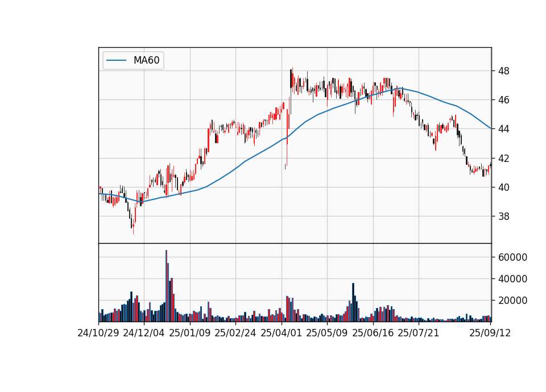Click the 25/04/01 date axis label
This screenshot has height=392, width=546.
click(x=282, y=333)
